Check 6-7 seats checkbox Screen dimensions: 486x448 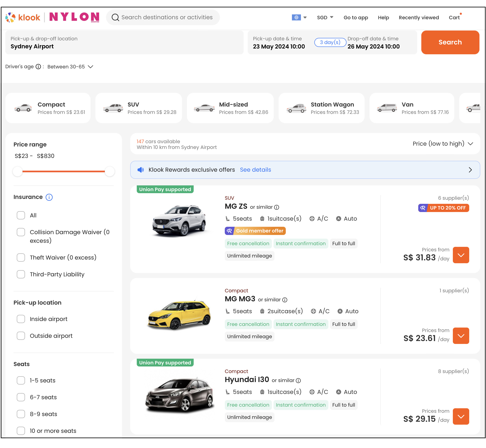[21, 397]
